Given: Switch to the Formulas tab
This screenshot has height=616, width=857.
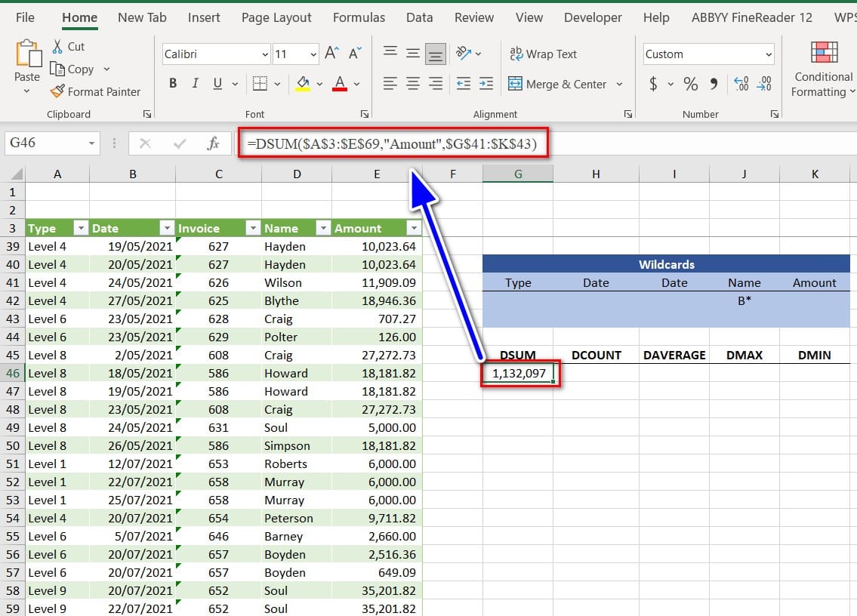Looking at the screenshot, I should click(x=359, y=17).
